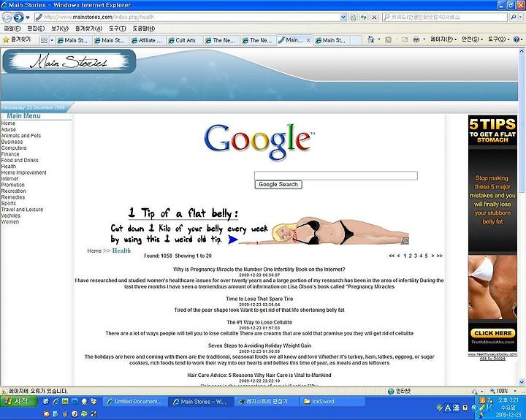Click the Home toolbar icon
Screen dimensions: 526x420
tap(370, 39)
